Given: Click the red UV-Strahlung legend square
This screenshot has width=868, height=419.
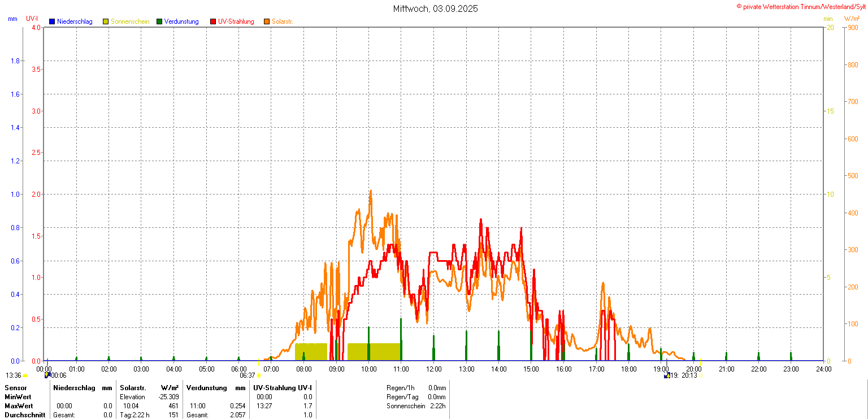Looking at the screenshot, I should pyautogui.click(x=213, y=21).
